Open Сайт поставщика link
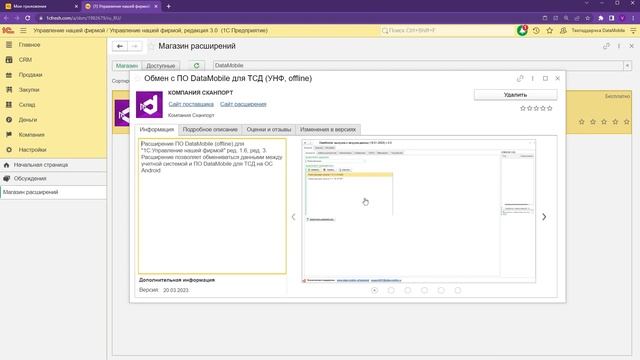 click(191, 104)
